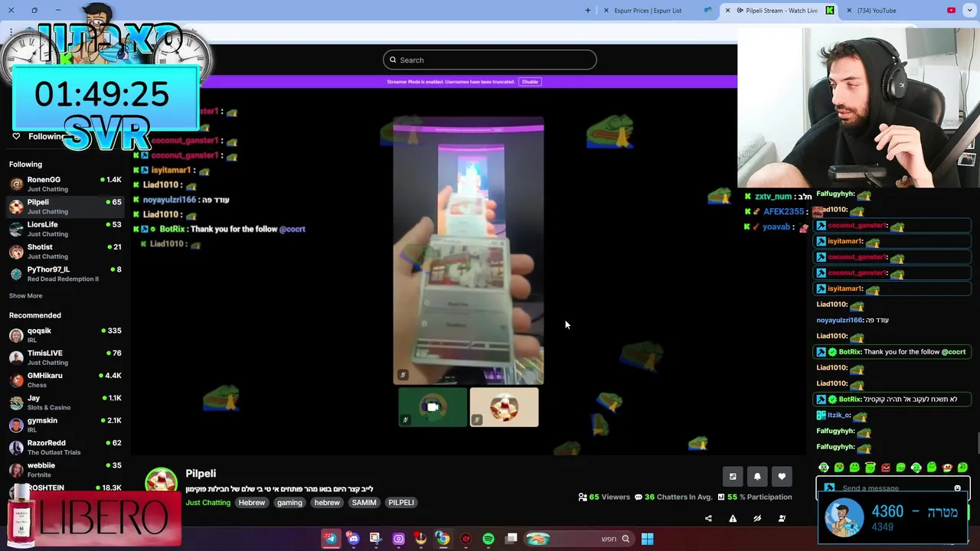Open Telegram from the taskbar

[331, 539]
